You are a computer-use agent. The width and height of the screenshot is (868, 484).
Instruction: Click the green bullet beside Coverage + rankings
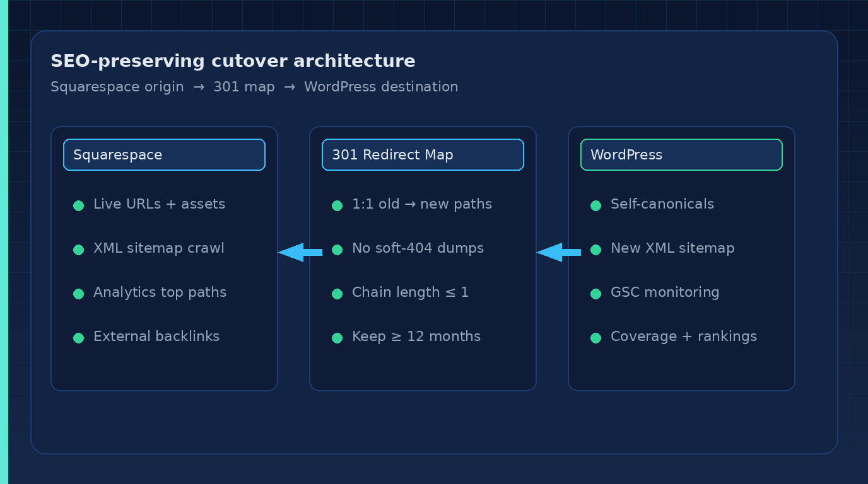[595, 338]
